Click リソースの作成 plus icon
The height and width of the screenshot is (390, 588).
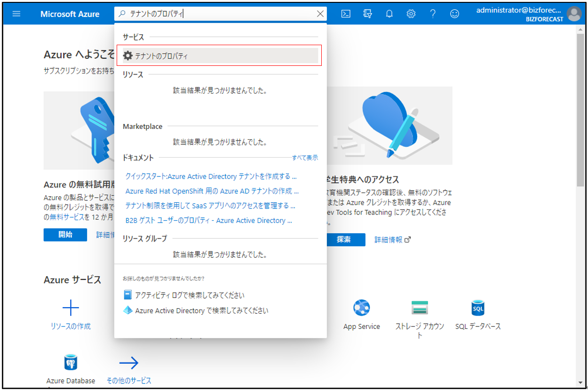click(x=71, y=309)
